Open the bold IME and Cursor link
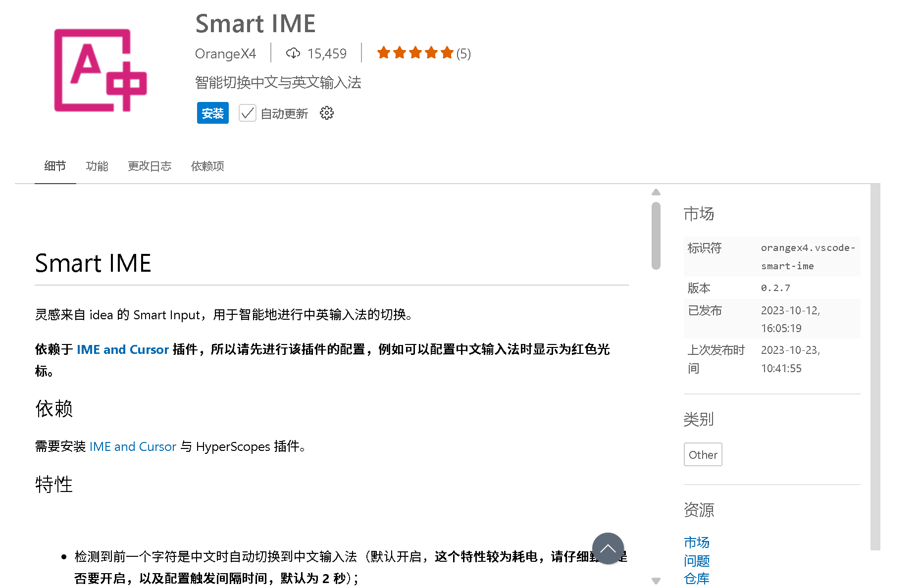Image resolution: width=920 pixels, height=588 pixels. point(123,349)
